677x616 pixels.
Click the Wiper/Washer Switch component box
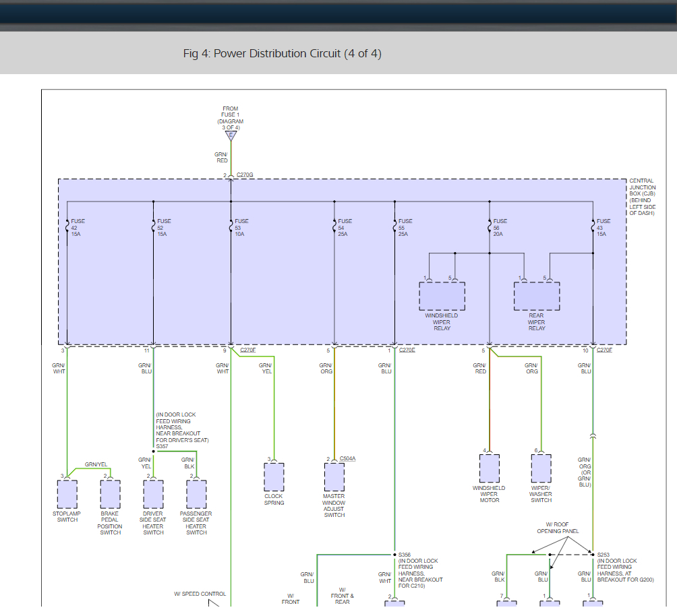[x=541, y=468]
